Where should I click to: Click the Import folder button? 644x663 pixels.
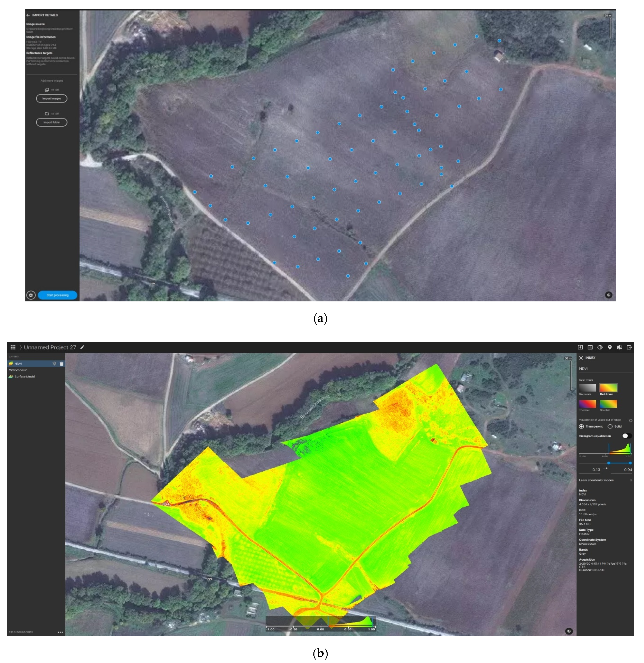51,122
